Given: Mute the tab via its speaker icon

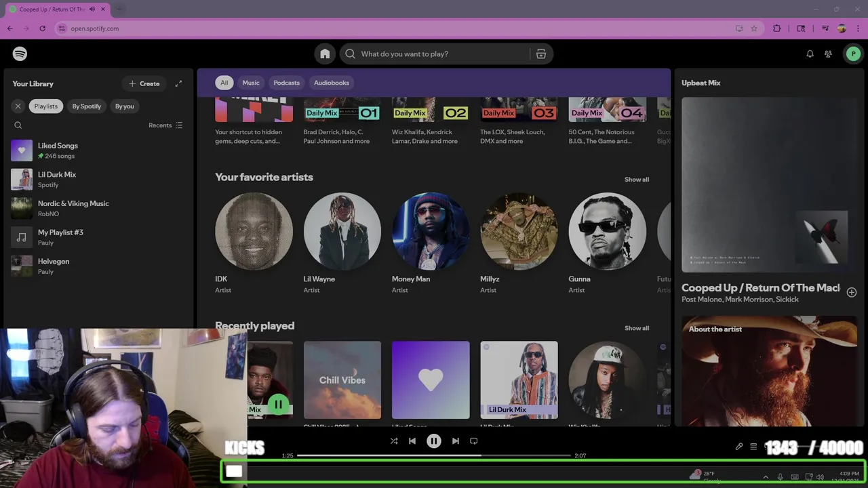Looking at the screenshot, I should (92, 9).
